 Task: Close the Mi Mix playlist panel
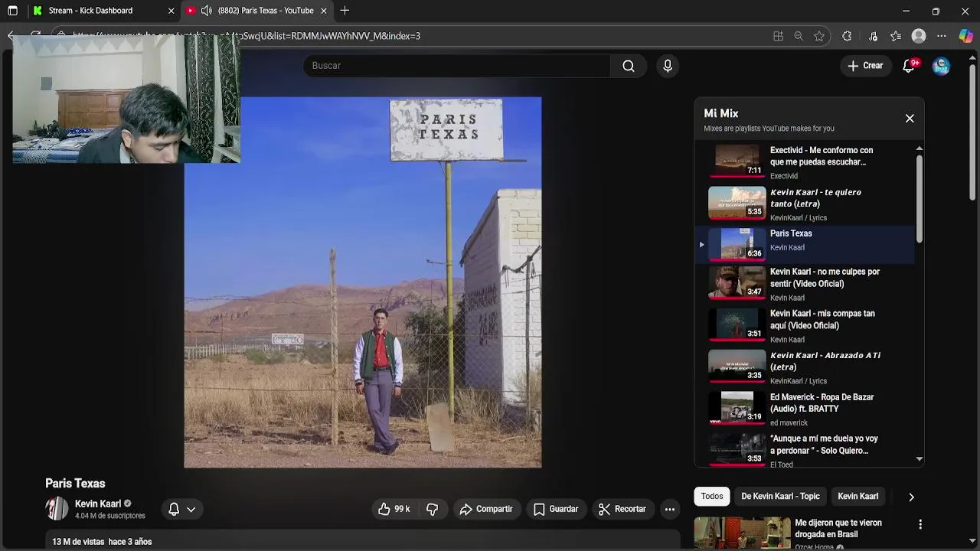910,119
